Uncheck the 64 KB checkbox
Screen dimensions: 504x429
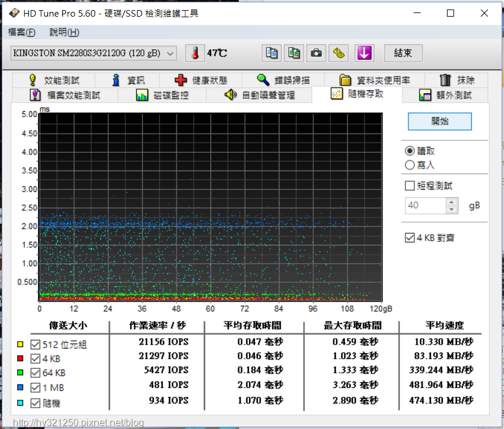point(35,373)
